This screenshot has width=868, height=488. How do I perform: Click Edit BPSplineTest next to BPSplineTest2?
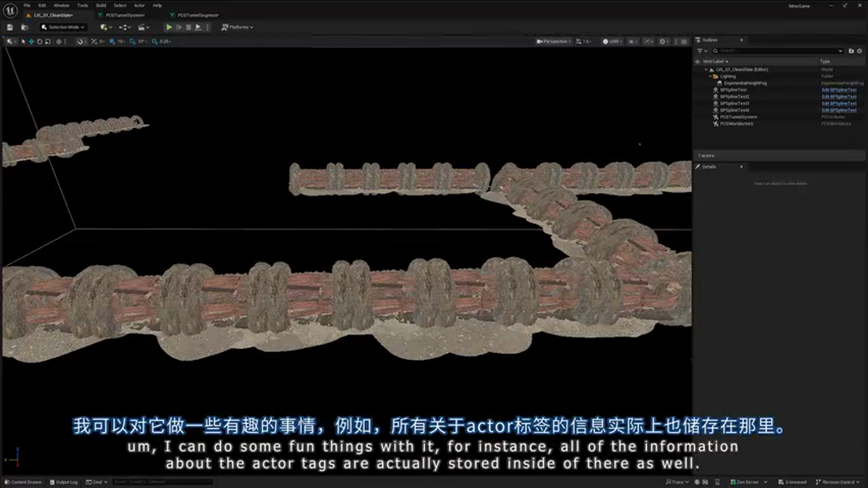point(839,96)
